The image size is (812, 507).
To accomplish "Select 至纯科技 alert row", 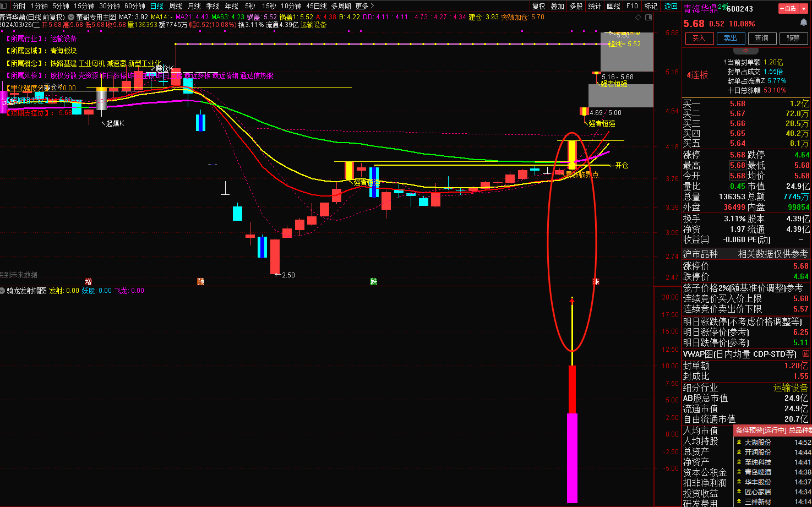I will [772, 462].
